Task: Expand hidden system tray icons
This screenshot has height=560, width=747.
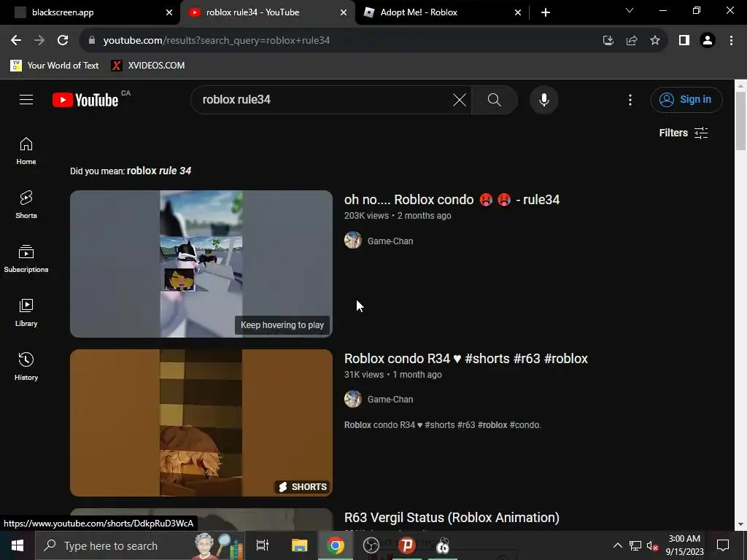Action: [617, 545]
